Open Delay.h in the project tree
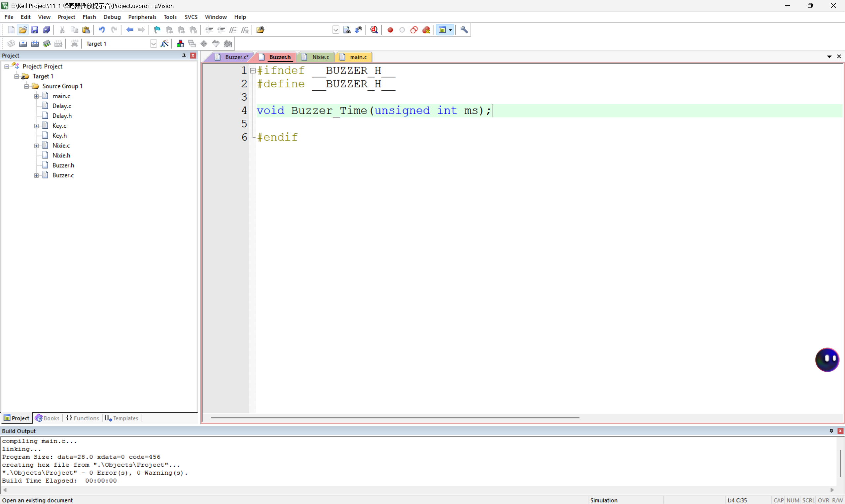 click(x=62, y=116)
